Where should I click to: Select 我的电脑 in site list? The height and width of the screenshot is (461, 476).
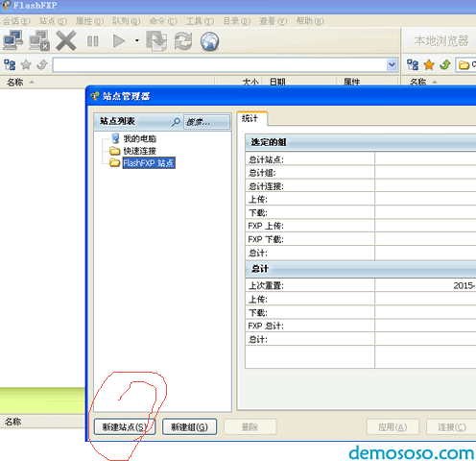click(x=140, y=138)
